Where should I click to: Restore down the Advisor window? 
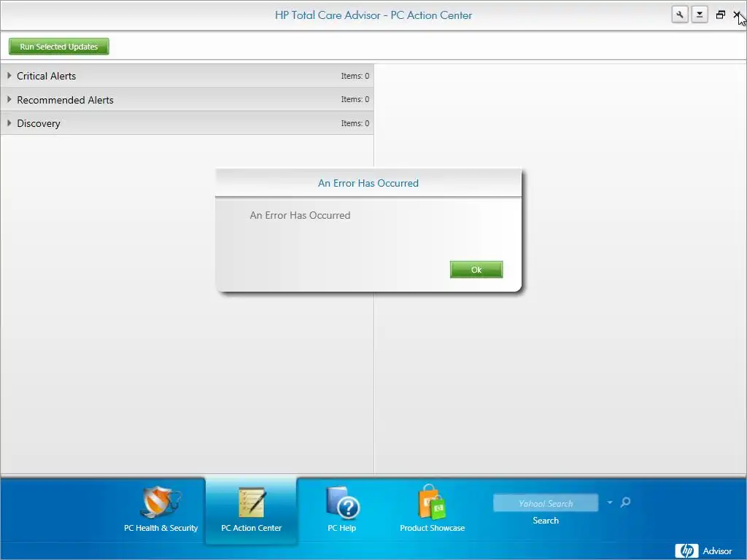point(720,15)
